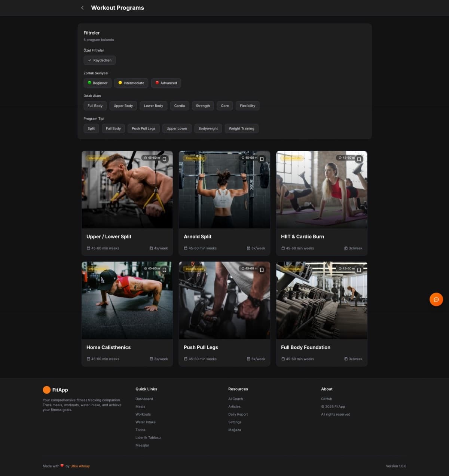Filter by Core focus area

[x=225, y=106]
